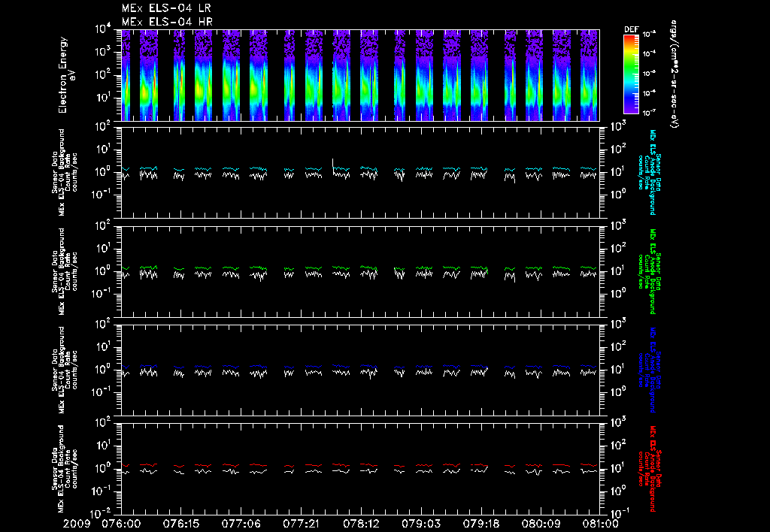The width and height of the screenshot is (770, 532).
Task: Click the DEF rainbow color scale bar
Action: pyautogui.click(x=631, y=74)
